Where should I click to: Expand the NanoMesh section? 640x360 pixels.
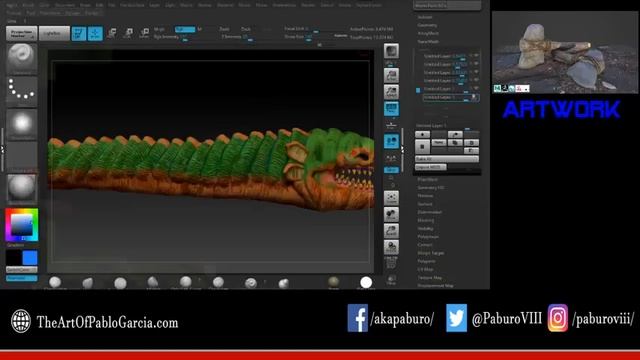click(428, 42)
